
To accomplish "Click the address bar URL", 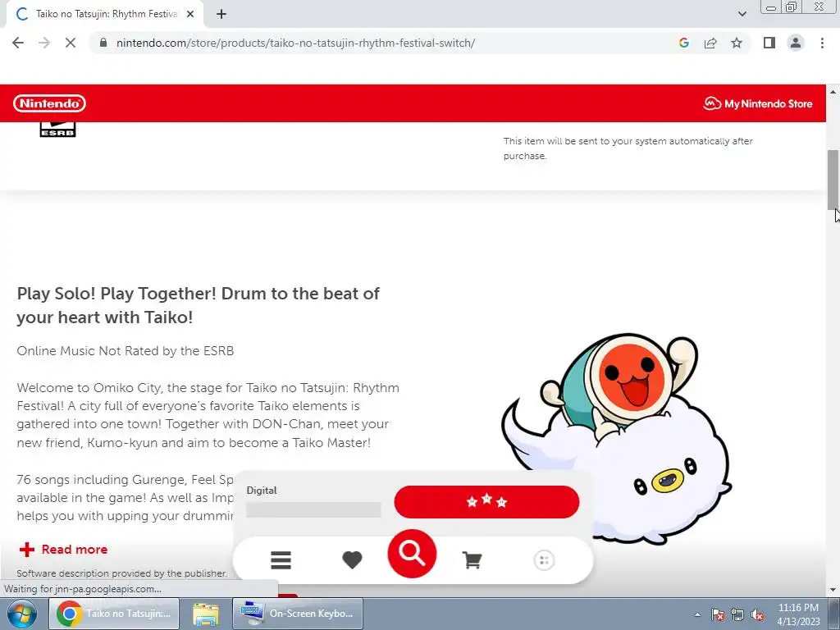I will (x=295, y=43).
